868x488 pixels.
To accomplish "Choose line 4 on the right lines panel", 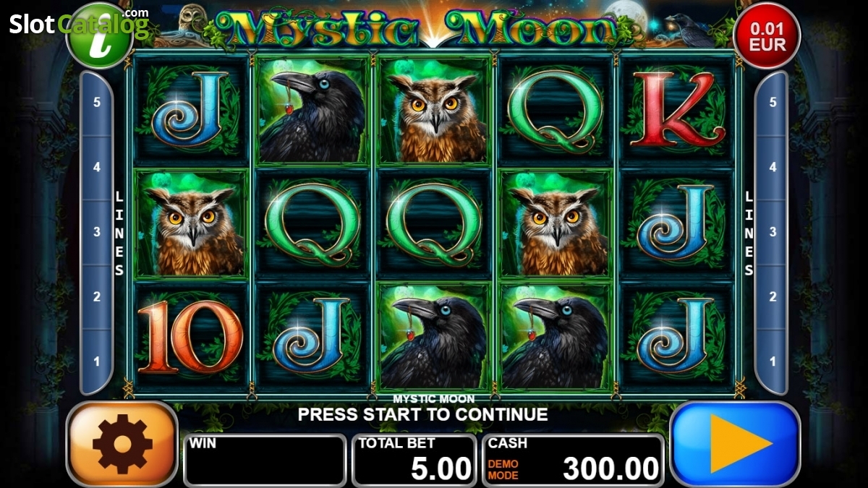I will [x=772, y=168].
